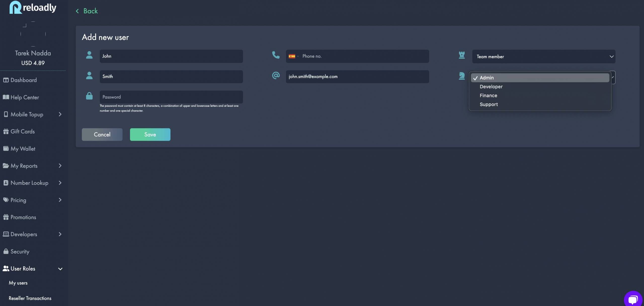
Task: Expand the Mobile Topup menu
Action: click(27, 114)
